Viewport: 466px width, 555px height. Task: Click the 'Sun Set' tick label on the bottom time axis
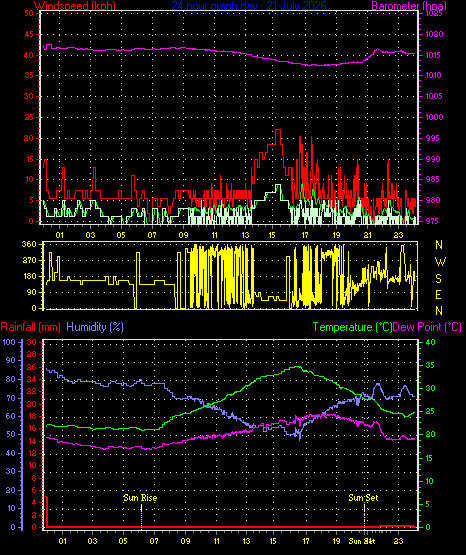pyautogui.click(x=362, y=541)
